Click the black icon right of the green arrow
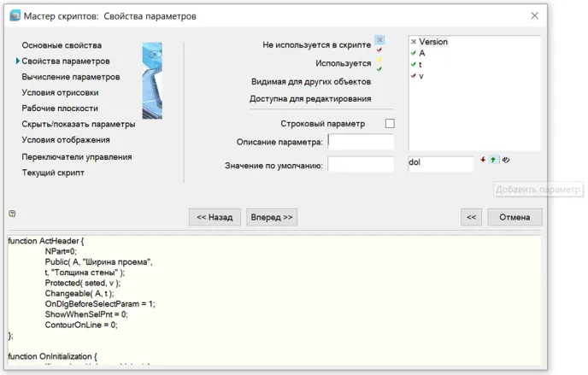Image resolution: width=588 pixels, height=375 pixels. (x=505, y=160)
